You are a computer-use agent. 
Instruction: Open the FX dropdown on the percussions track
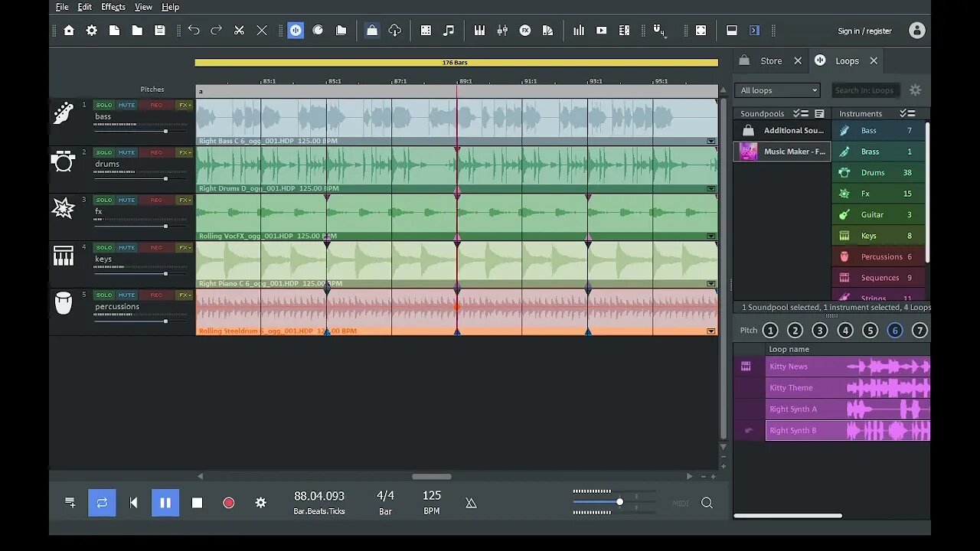coord(185,295)
